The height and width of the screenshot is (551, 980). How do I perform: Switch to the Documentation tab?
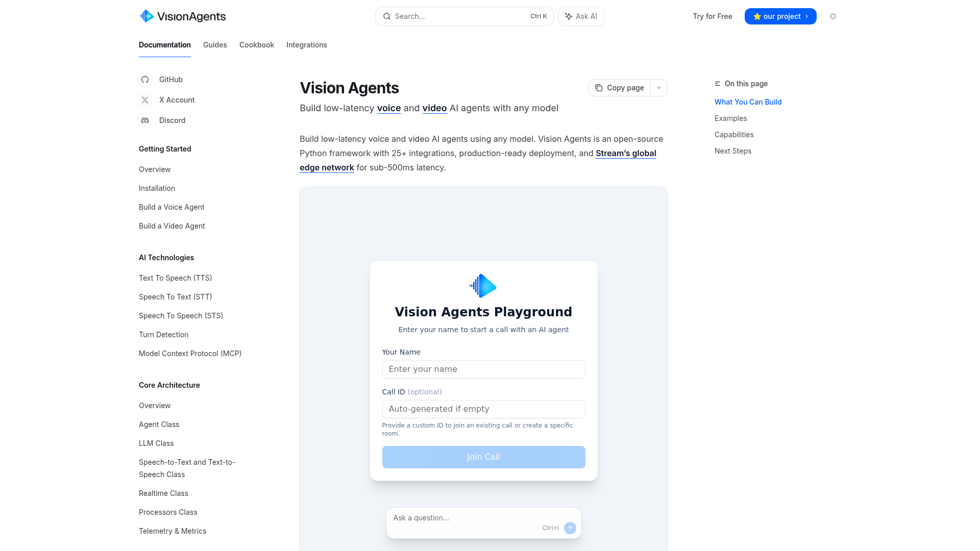(165, 45)
